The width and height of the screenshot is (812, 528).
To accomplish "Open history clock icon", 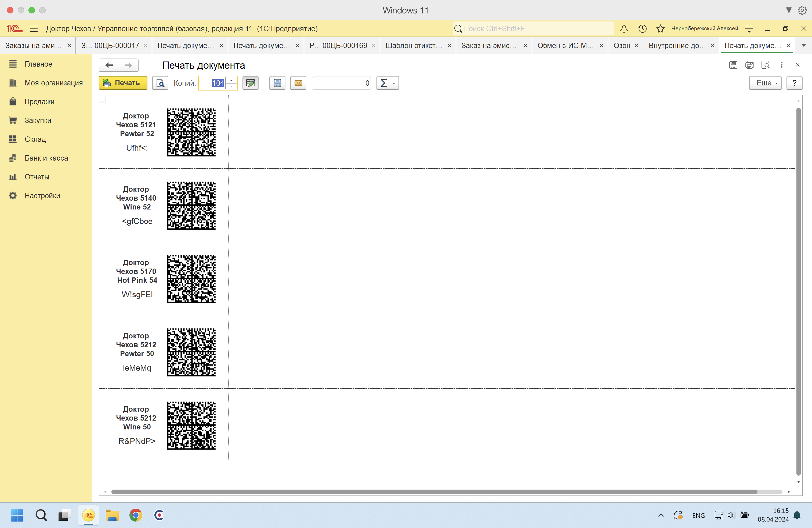I will pyautogui.click(x=642, y=29).
